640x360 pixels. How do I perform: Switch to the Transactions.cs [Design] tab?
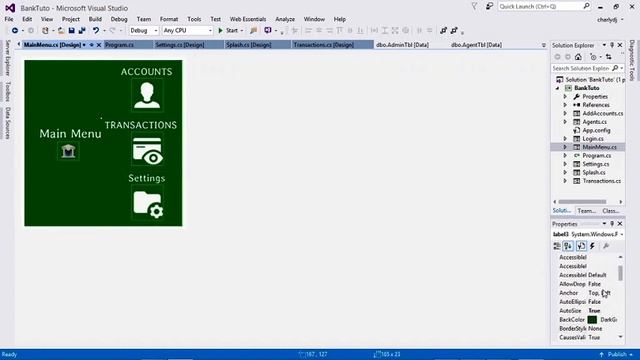pyautogui.click(x=332, y=45)
